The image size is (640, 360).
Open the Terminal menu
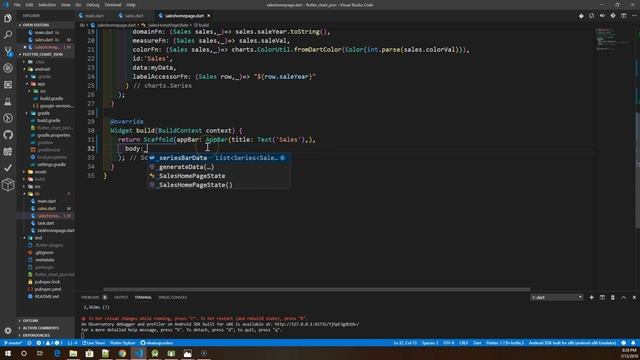(113, 5)
